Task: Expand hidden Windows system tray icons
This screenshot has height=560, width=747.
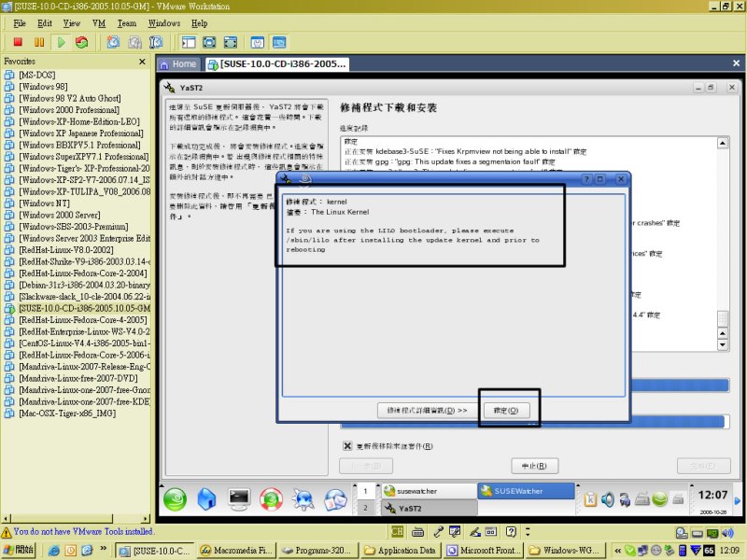Action: [x=617, y=551]
